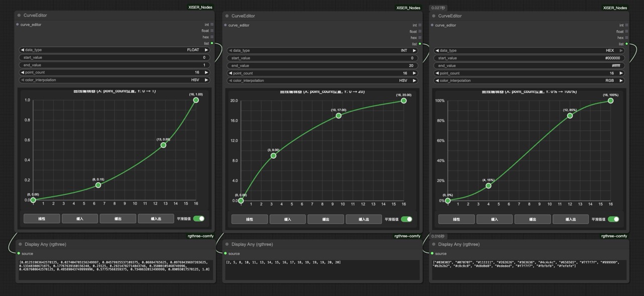Click the end_value field showing 1 on the FLOAT node
The height and width of the screenshot is (296, 644).
tap(114, 65)
